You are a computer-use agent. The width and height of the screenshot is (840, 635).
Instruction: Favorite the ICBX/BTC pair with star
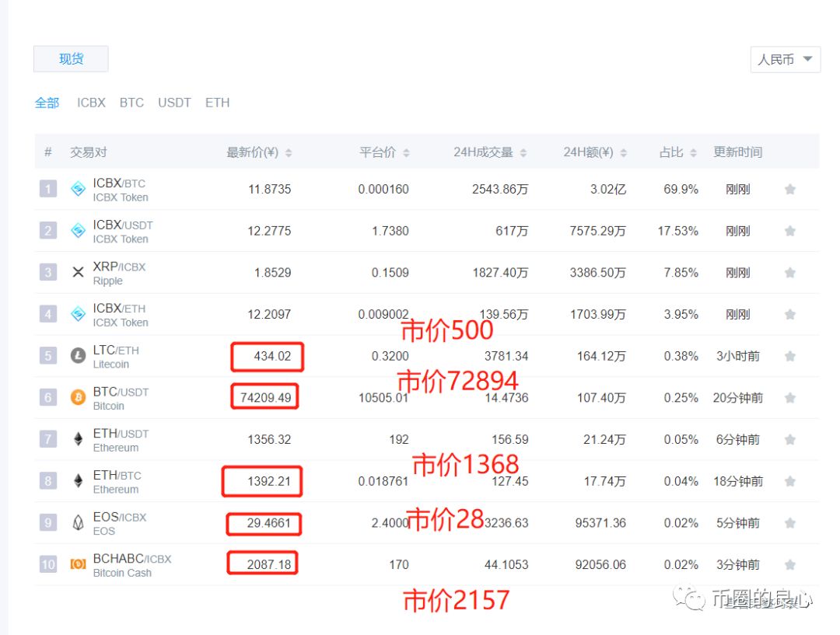coord(789,189)
